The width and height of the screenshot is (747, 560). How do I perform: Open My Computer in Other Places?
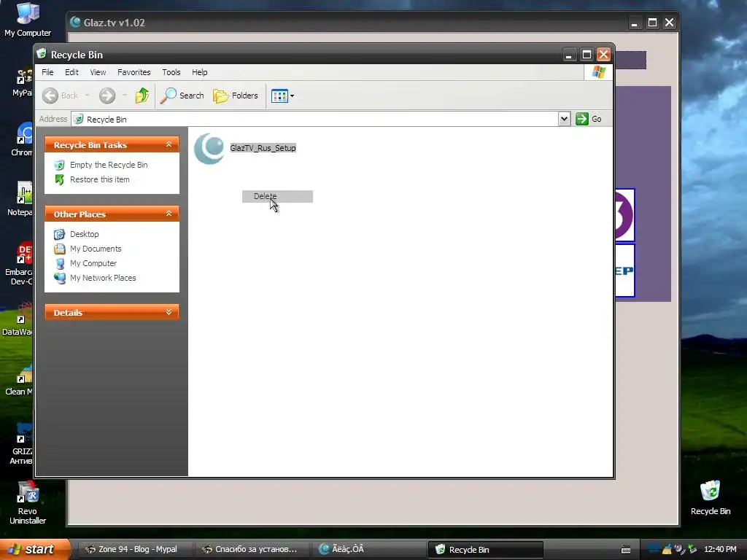coord(93,263)
